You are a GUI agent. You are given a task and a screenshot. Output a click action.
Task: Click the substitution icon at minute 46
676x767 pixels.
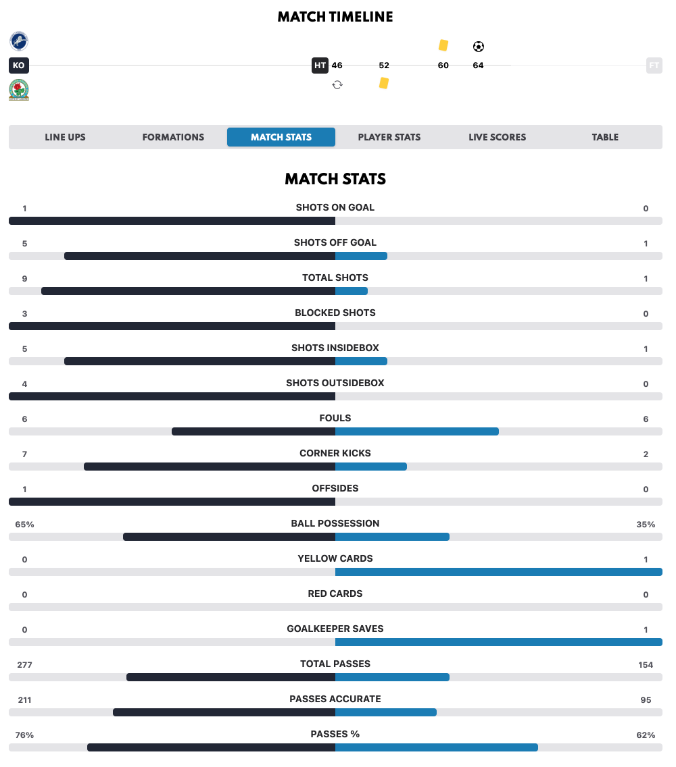coord(337,85)
